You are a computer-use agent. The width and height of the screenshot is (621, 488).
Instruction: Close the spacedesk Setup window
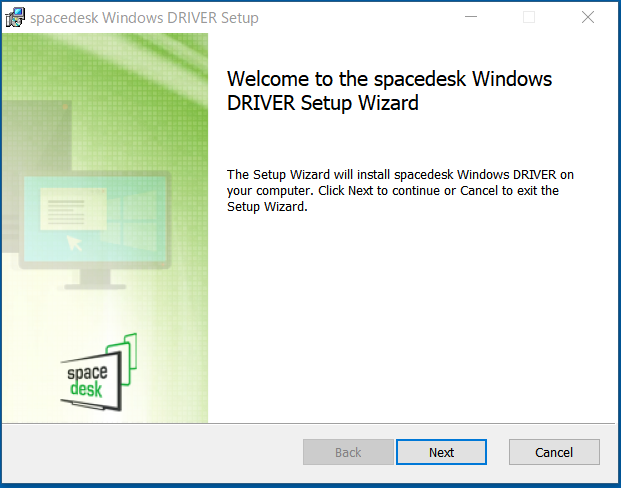click(588, 17)
